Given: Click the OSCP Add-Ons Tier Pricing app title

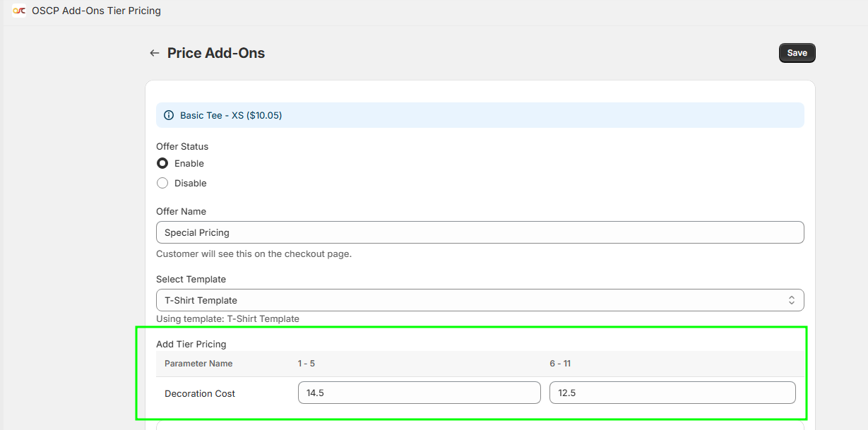Looking at the screenshot, I should (96, 11).
